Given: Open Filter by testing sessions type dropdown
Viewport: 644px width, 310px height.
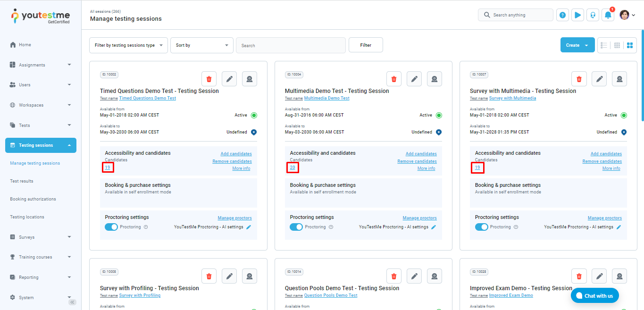Looking at the screenshot, I should (128, 45).
